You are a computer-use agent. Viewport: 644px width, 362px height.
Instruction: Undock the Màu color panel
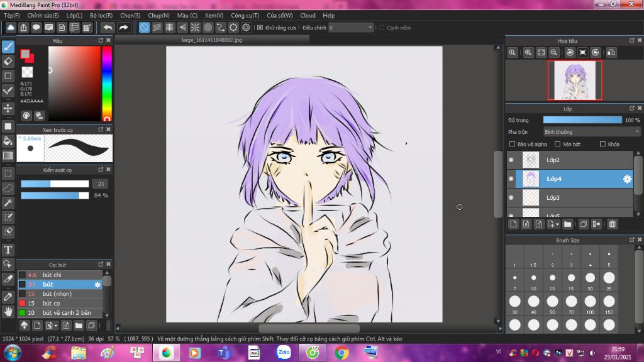101,40
